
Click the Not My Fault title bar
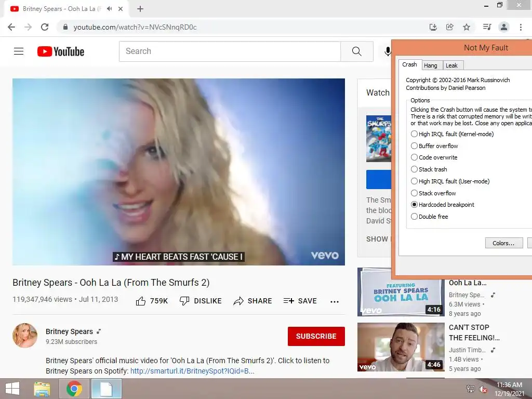pyautogui.click(x=462, y=48)
